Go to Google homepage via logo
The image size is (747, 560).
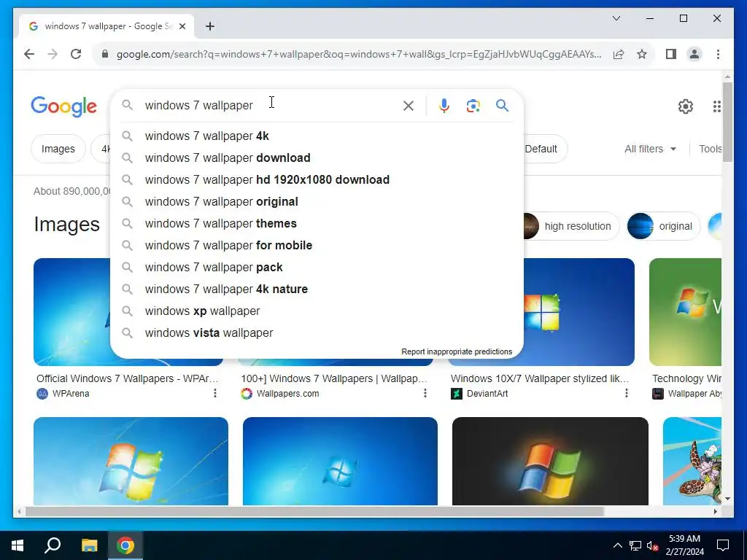tap(64, 106)
